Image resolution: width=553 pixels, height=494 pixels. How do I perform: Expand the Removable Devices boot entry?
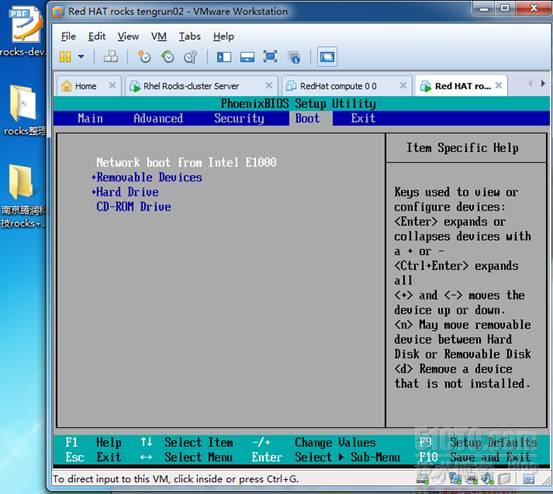click(x=146, y=177)
